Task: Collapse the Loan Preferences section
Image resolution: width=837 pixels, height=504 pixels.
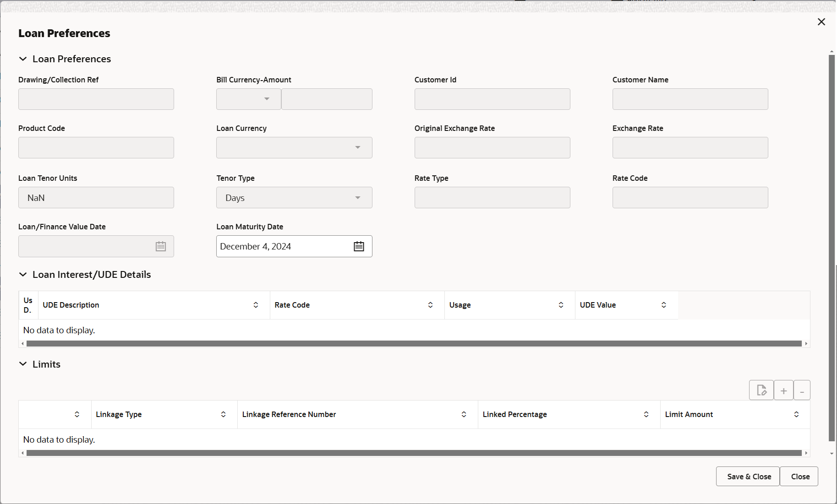Action: click(23, 59)
